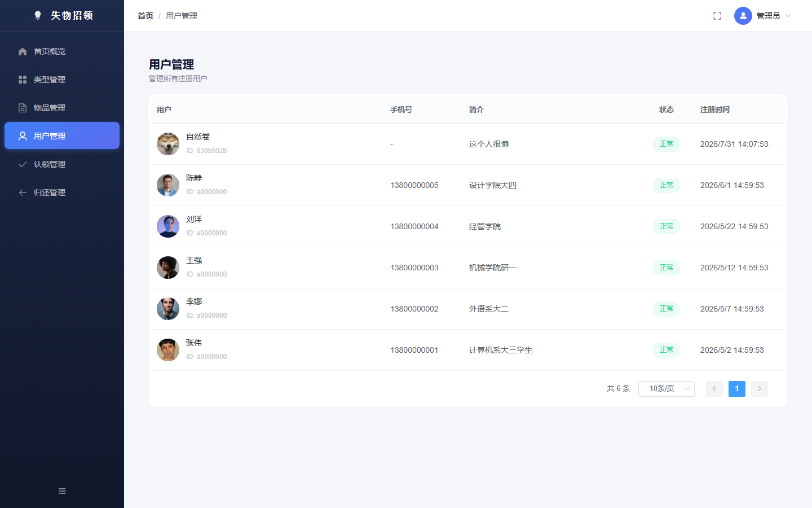Screen dimensions: 812x508
Task: Click the 用户管理 breadcrumb text
Action: coord(182,16)
